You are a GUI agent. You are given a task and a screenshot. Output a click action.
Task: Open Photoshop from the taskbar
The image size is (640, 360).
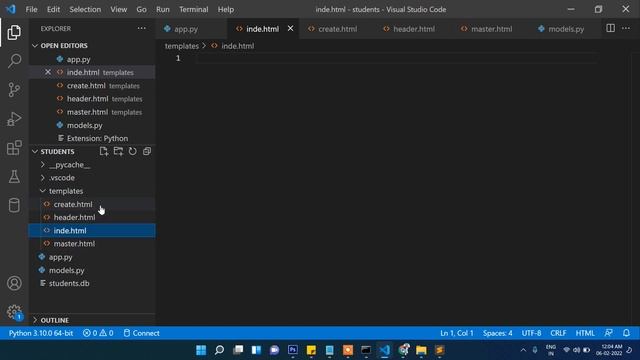pyautogui.click(x=293, y=350)
